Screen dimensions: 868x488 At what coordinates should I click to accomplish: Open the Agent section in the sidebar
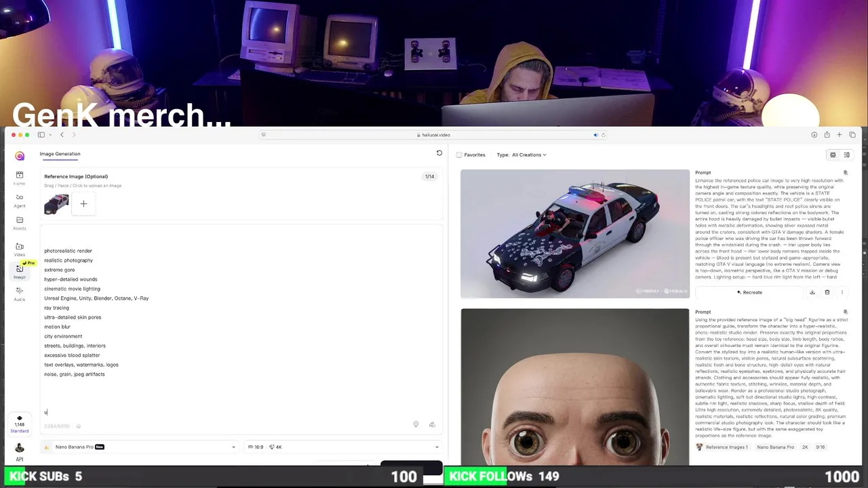(x=20, y=201)
